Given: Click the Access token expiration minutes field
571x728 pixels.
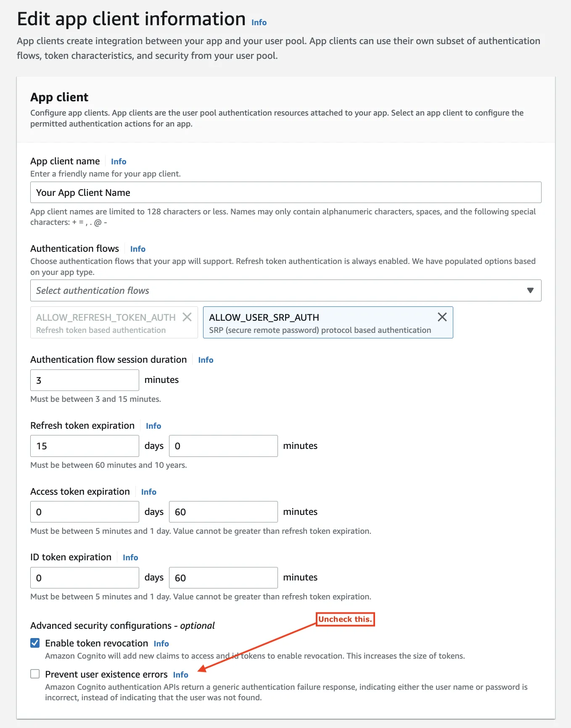Looking at the screenshot, I should (223, 512).
